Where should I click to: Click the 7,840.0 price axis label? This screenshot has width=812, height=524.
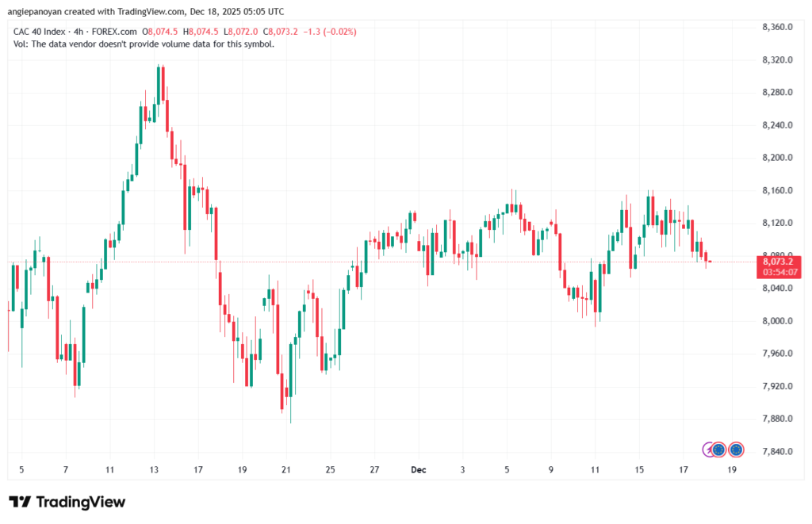[777, 452]
